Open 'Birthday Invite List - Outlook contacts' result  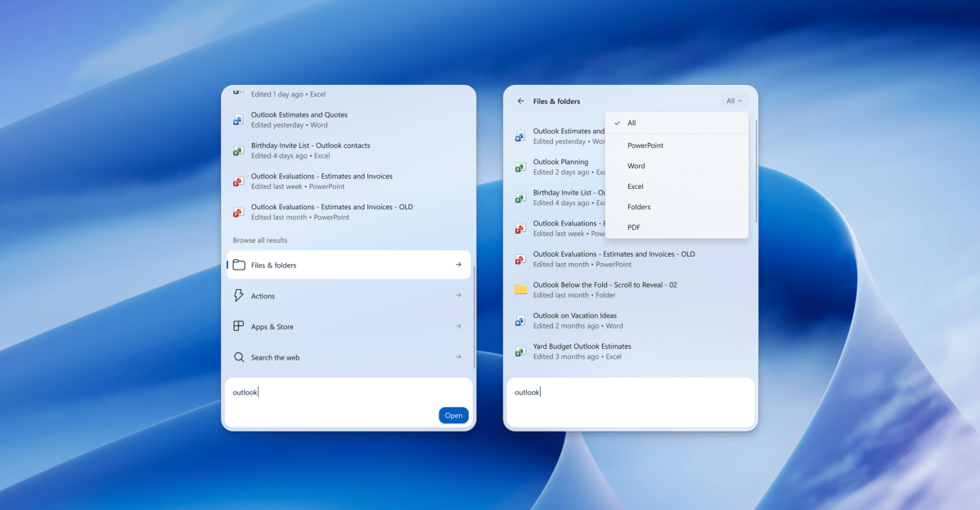[348, 150]
